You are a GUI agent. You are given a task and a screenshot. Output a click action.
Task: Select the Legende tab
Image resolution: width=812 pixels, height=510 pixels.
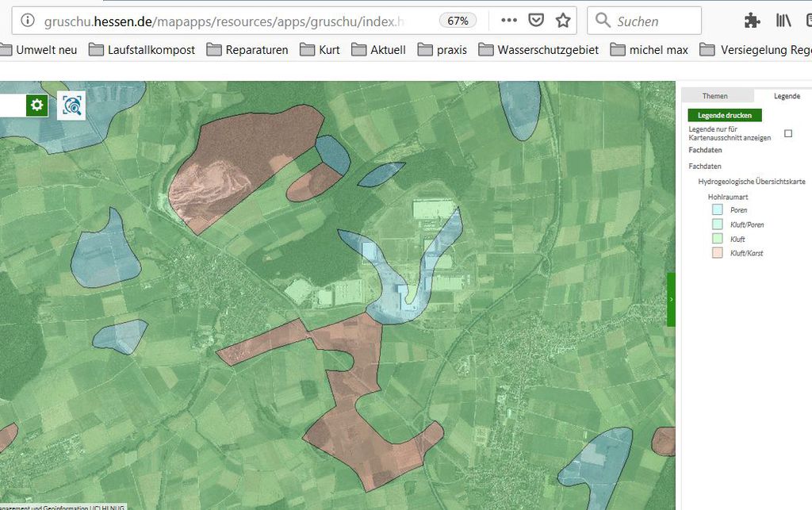tap(787, 96)
